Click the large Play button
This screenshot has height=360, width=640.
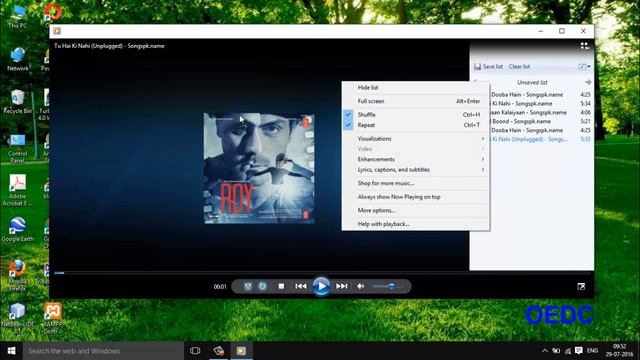pyautogui.click(x=321, y=286)
